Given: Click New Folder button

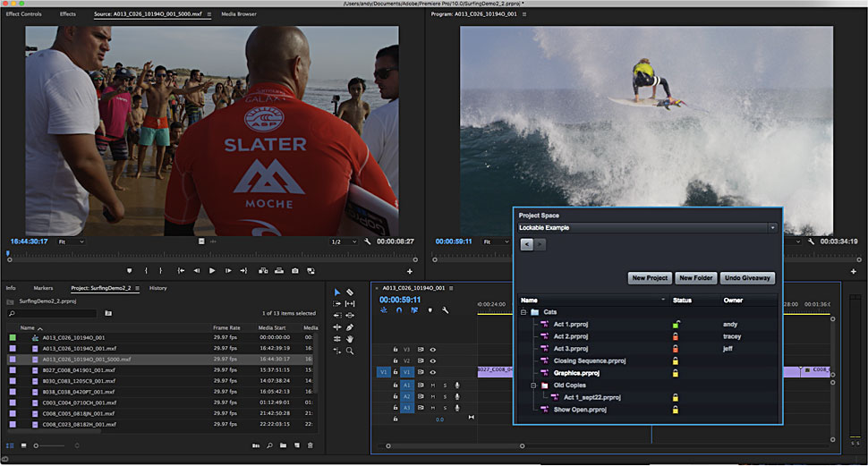Looking at the screenshot, I should point(696,278).
